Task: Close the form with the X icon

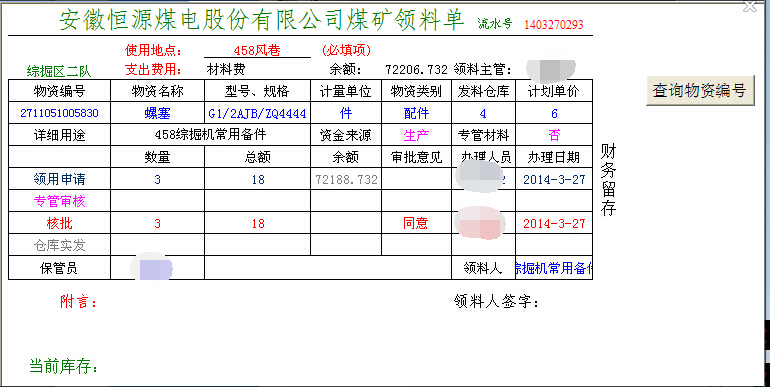Action: (750, 6)
